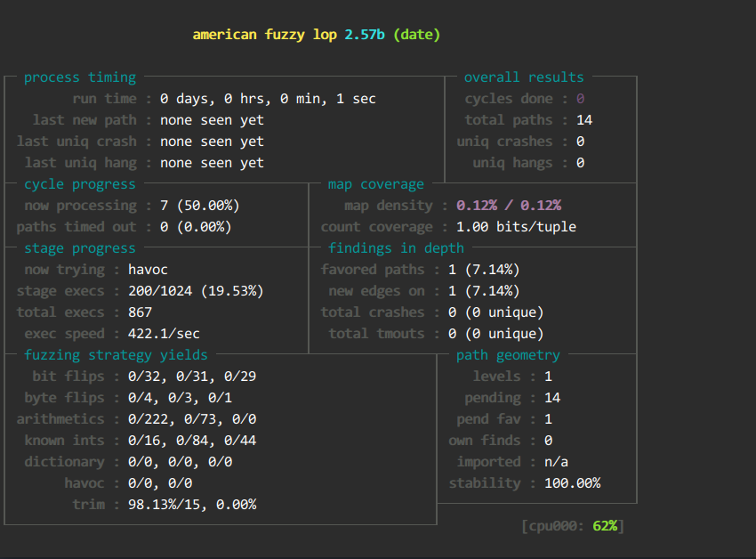Click the 'new edges on' label
The height and width of the screenshot is (559, 756).
coord(376,290)
